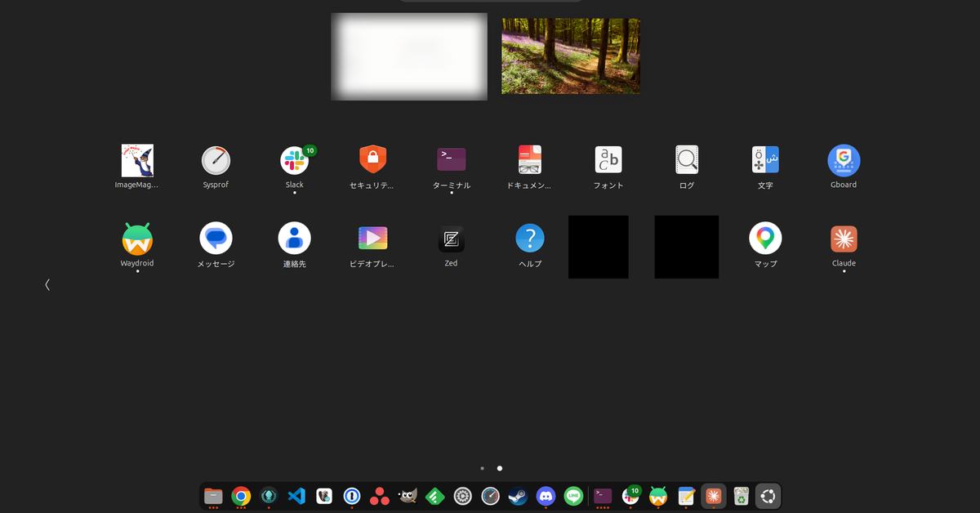The width and height of the screenshot is (980, 513).
Task: Open Feedly in the dock
Action: (x=435, y=496)
